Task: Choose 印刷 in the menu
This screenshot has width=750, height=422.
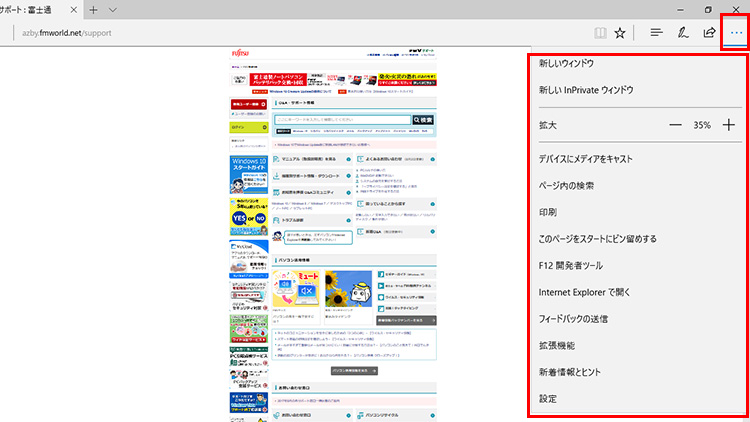Action: pos(548,212)
